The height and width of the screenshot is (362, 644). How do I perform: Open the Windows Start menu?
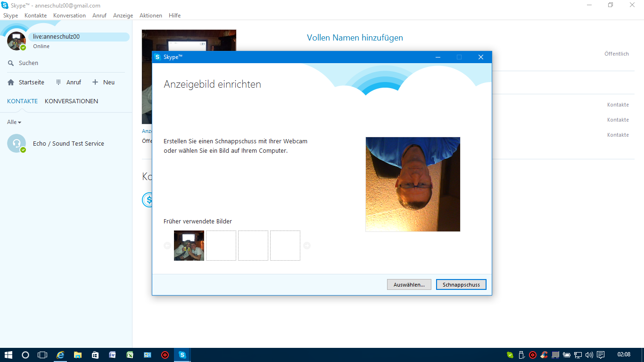(8, 355)
